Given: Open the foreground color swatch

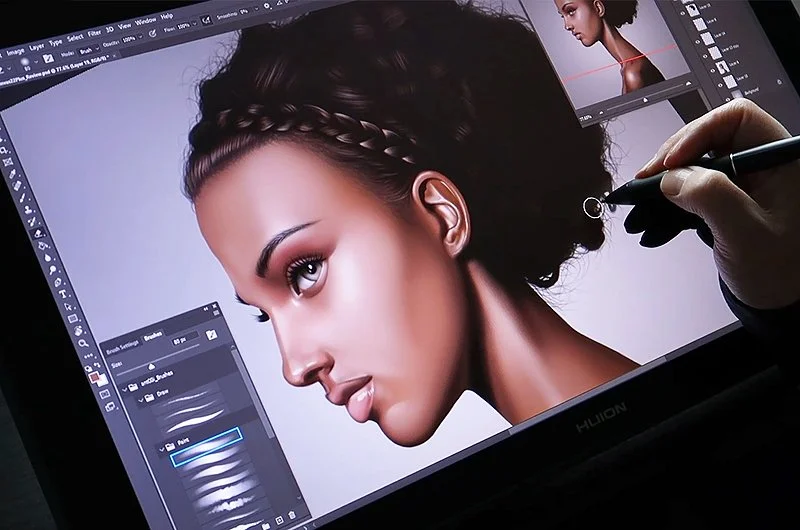Looking at the screenshot, I should coord(94,377).
